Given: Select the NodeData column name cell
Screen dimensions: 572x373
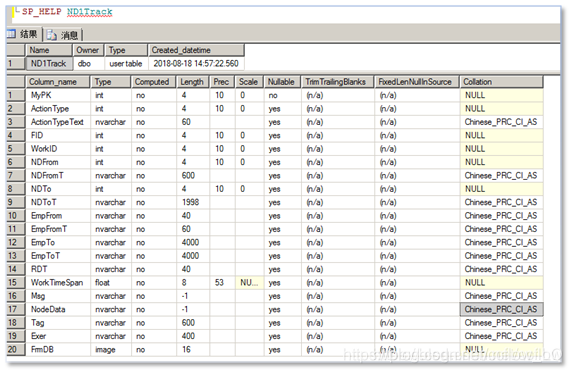Looking at the screenshot, I should coord(58,309).
